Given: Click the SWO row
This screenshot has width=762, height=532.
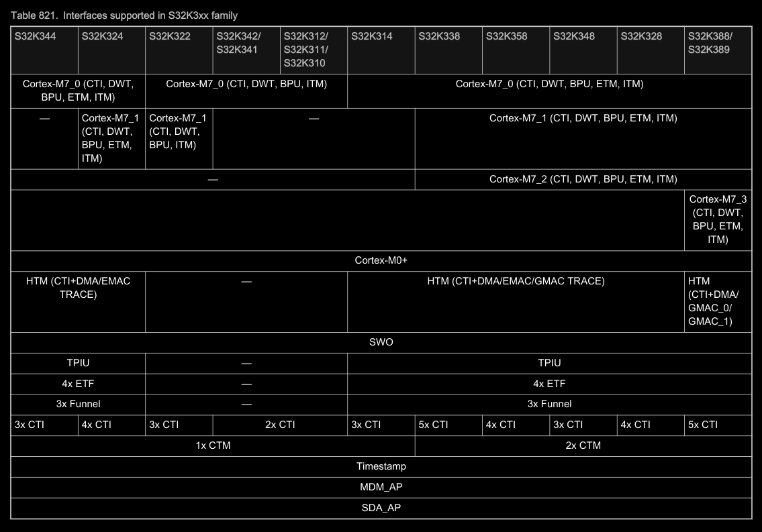Looking at the screenshot, I should click(x=381, y=342).
